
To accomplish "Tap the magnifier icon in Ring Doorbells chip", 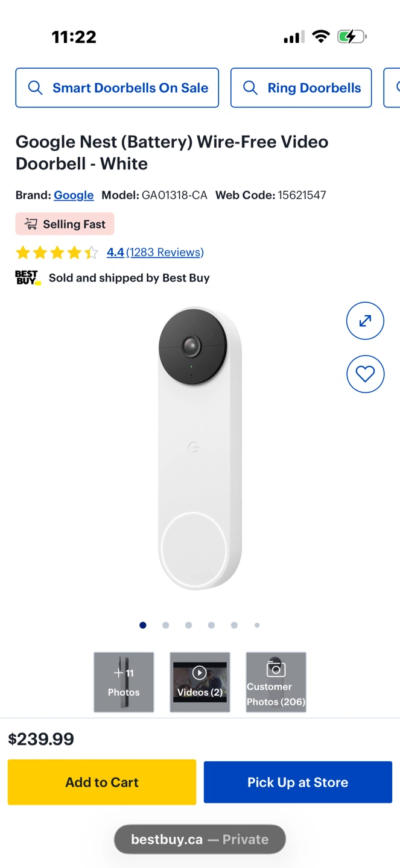I will tap(250, 88).
